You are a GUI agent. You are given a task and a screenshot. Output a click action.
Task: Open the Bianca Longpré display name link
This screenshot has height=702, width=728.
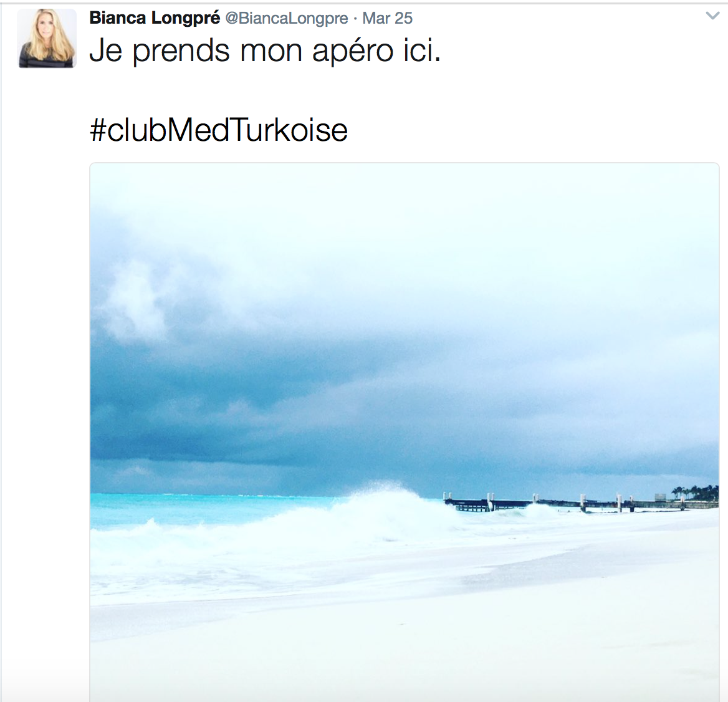[x=155, y=17]
